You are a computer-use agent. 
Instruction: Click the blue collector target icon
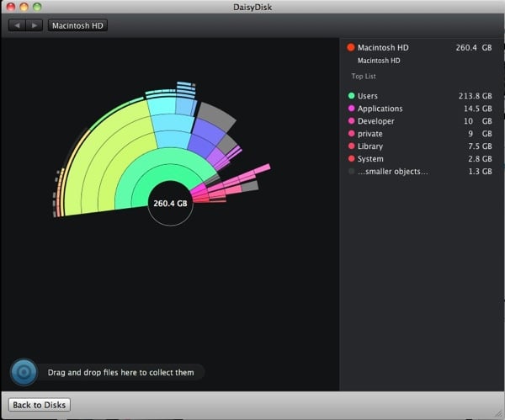tap(24, 372)
